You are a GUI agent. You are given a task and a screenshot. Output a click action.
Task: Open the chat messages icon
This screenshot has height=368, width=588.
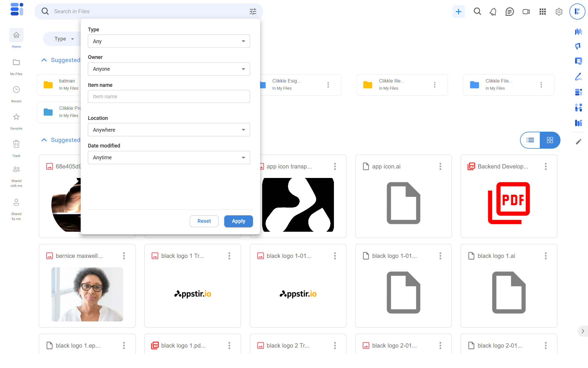[x=510, y=11]
